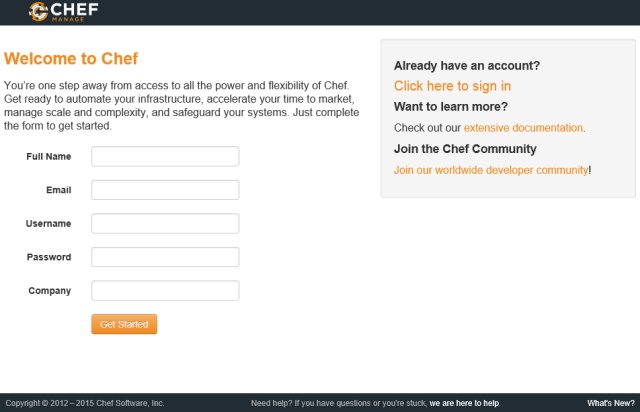
Task: Focus the Password field
Action: (165, 257)
